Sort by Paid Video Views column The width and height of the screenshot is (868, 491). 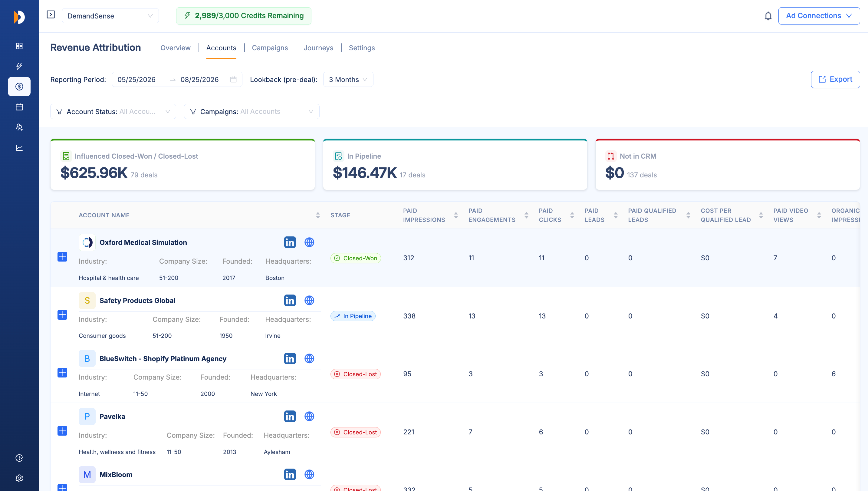click(x=819, y=215)
